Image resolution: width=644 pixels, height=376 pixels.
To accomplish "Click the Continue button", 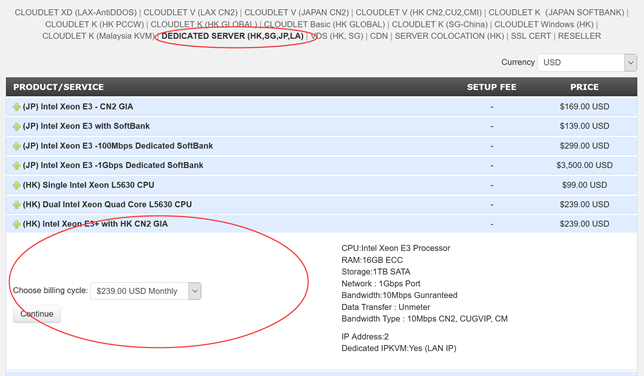I will point(37,314).
